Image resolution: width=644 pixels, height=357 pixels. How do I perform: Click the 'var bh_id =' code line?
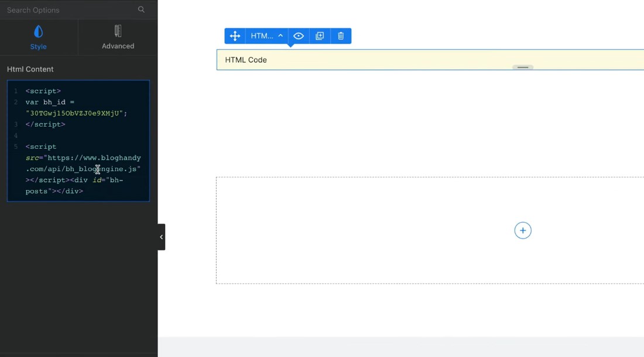(x=50, y=102)
